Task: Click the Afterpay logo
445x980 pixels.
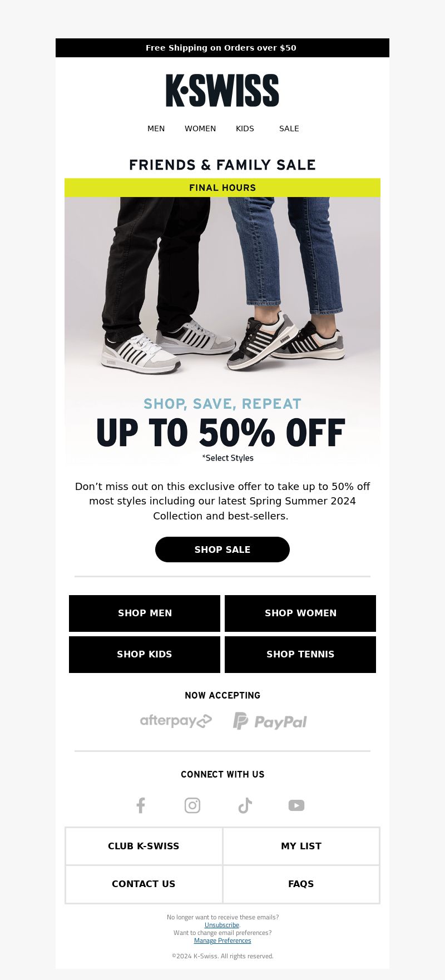Action: [x=176, y=721]
